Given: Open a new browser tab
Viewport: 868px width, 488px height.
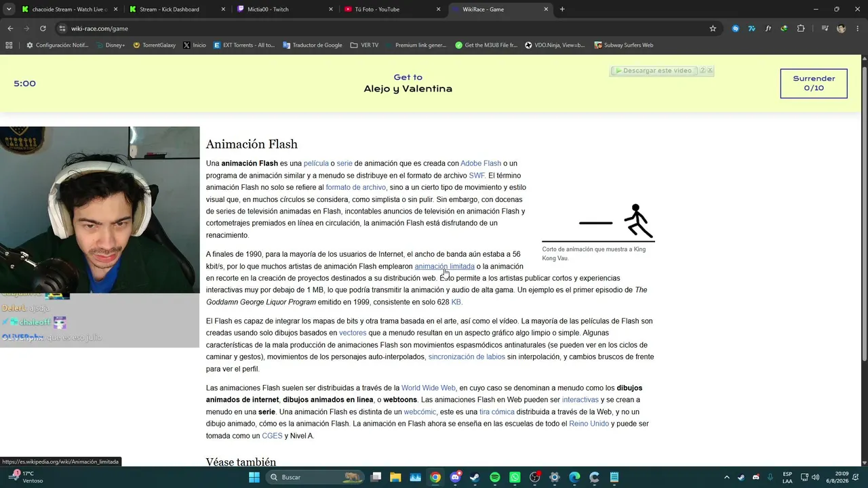Looking at the screenshot, I should (562, 9).
